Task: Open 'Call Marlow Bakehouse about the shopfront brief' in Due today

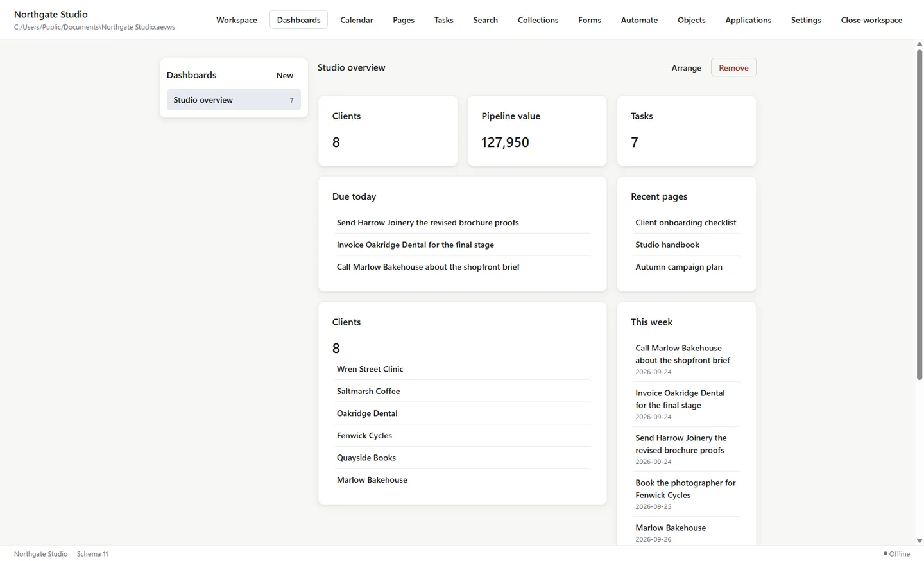Action: click(x=462, y=266)
